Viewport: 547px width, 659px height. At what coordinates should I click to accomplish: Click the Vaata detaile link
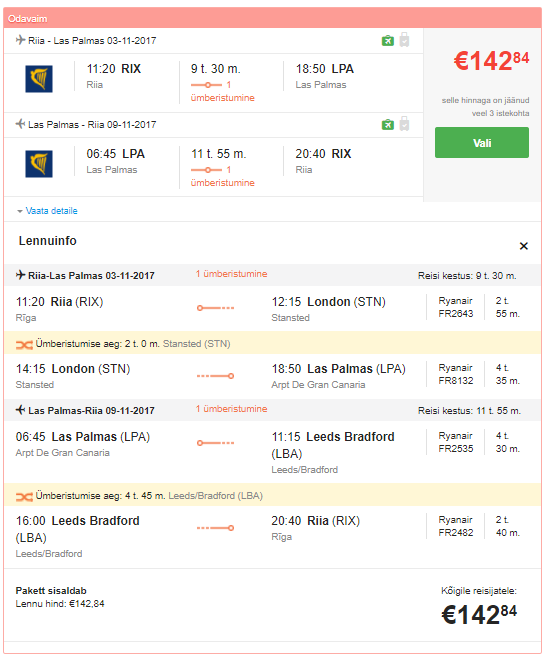[x=51, y=211]
